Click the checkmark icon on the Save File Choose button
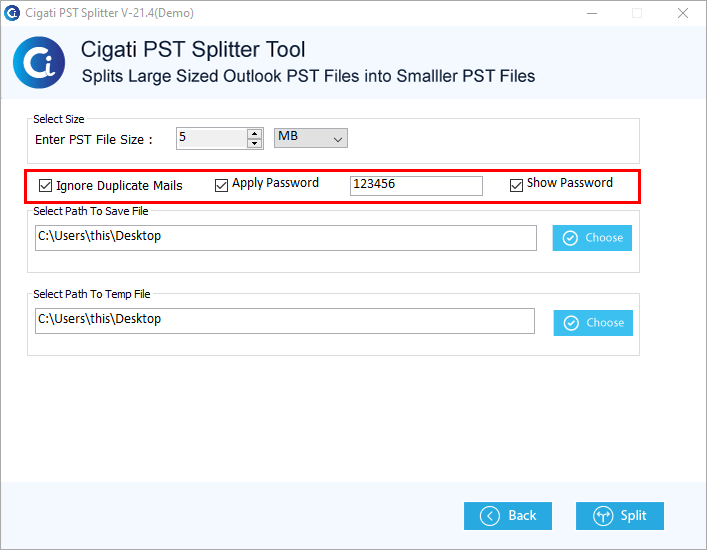 [570, 238]
